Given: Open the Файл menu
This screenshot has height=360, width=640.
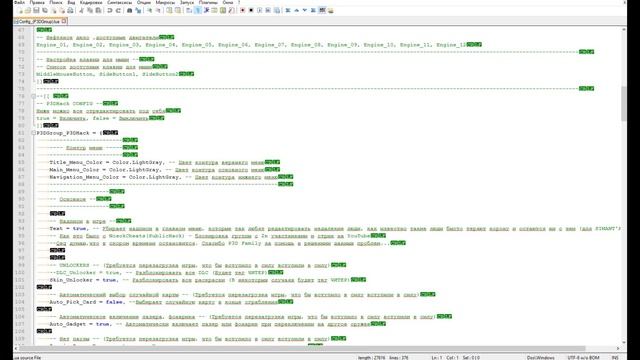Looking at the screenshot, I should 19,2.
